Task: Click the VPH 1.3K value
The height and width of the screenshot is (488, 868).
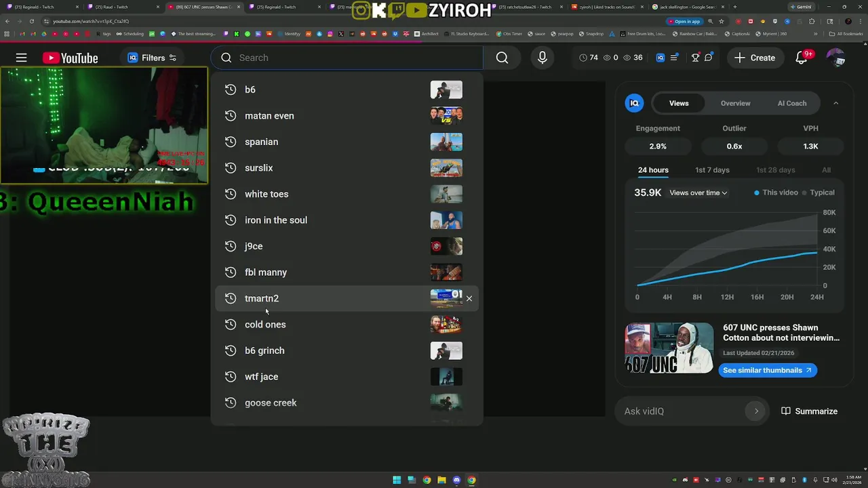Action: click(x=810, y=146)
